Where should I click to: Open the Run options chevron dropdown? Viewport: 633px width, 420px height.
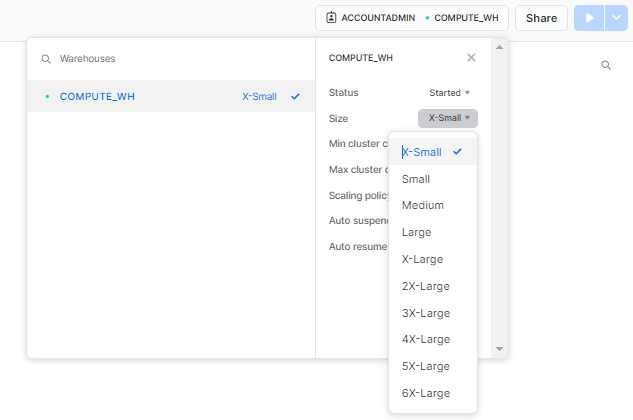(616, 18)
